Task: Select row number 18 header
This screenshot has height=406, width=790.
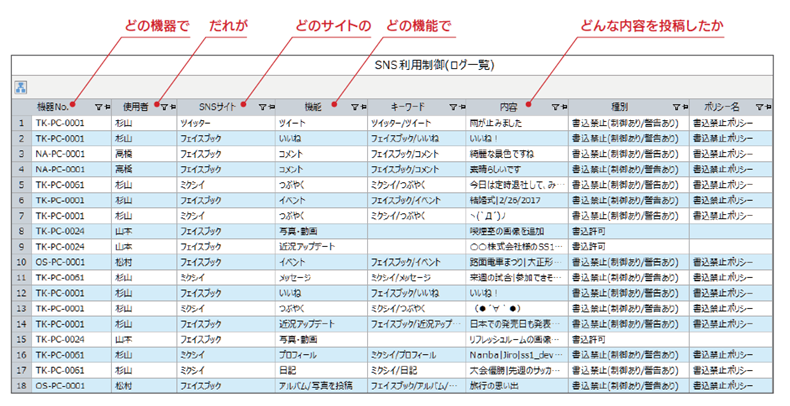Action: click(21, 386)
